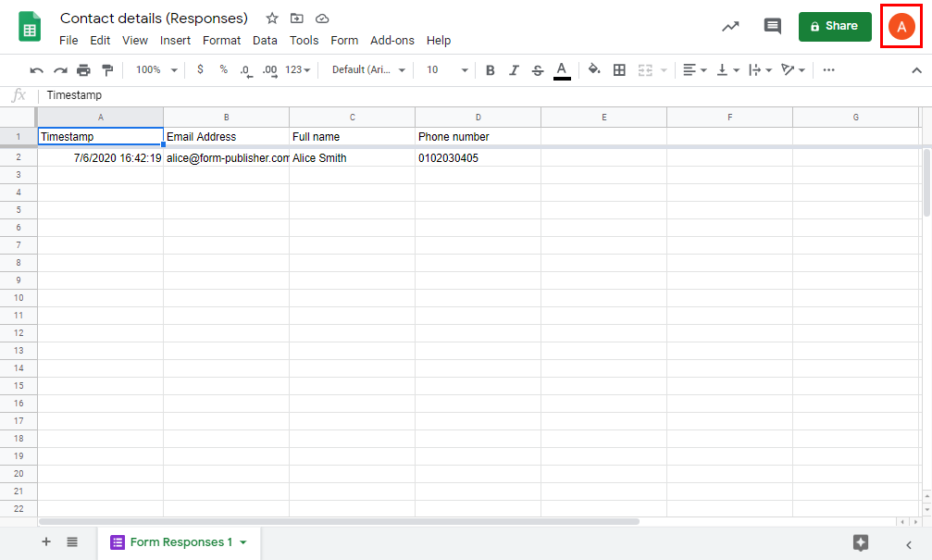Open the Explore button
The width and height of the screenshot is (932, 560).
860,542
